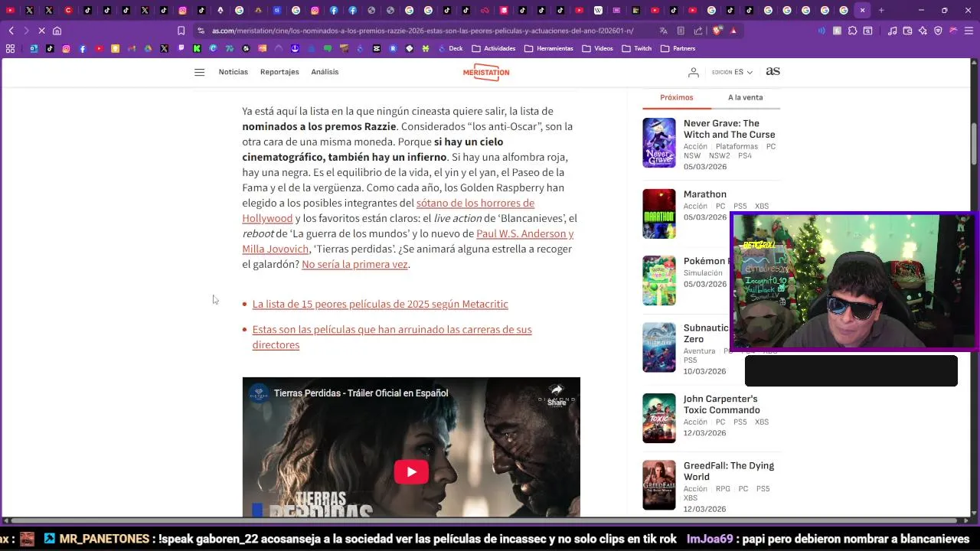This screenshot has width=980, height=551.
Task: Open the Brave VPN shield icon
Action: [938, 31]
